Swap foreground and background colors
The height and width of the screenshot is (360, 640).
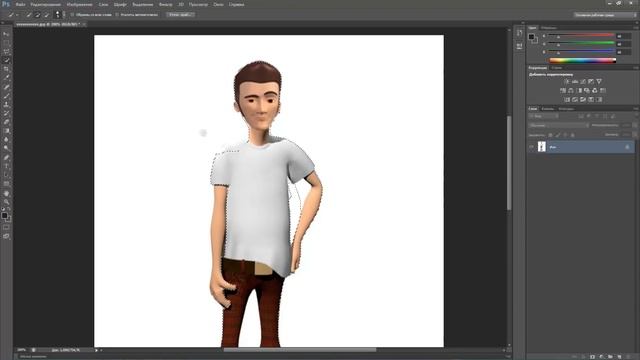9,209
